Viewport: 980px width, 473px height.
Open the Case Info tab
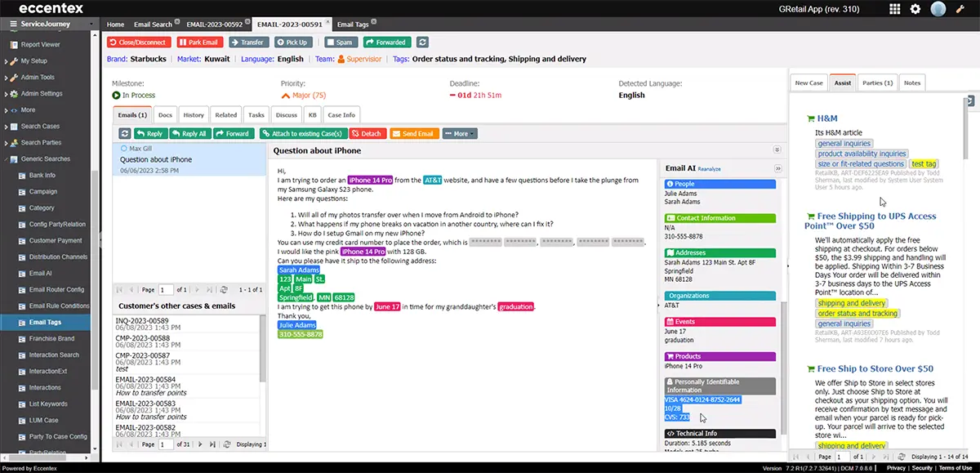(x=341, y=115)
